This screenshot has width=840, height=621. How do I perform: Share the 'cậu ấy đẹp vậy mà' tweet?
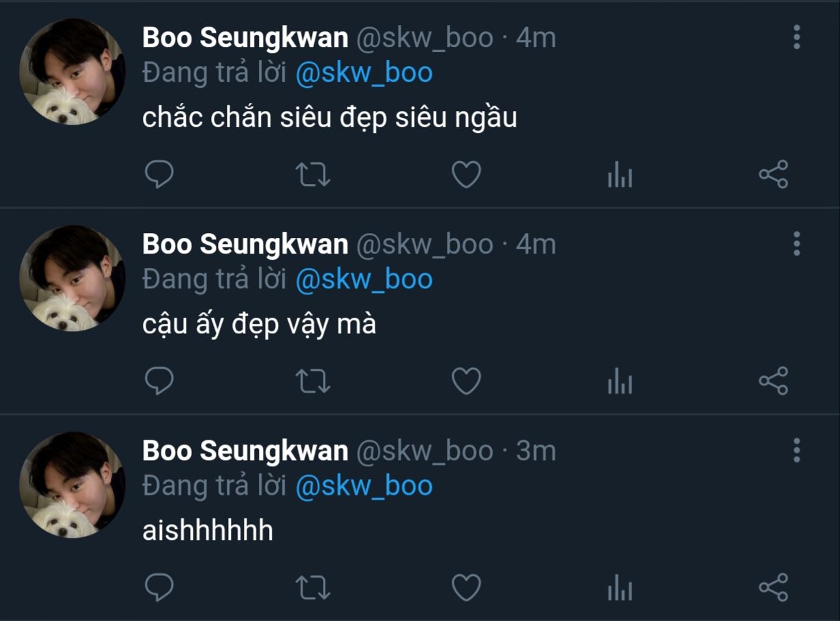tap(773, 380)
